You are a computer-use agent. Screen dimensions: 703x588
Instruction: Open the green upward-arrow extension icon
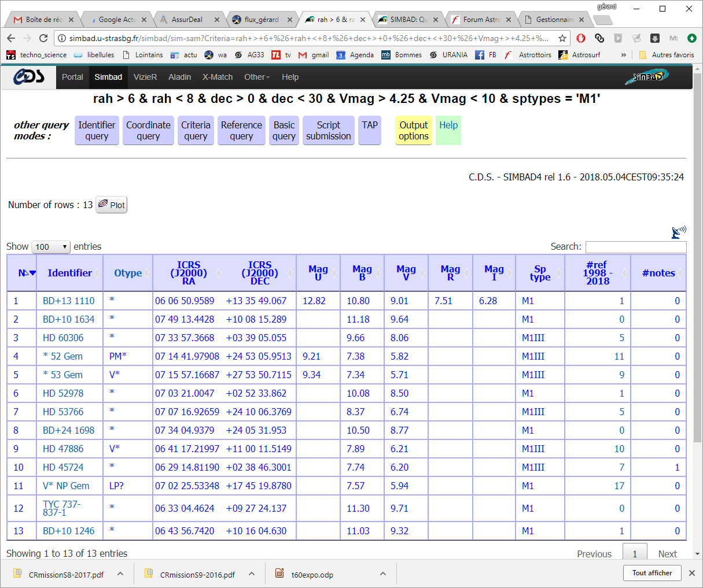pos(692,38)
